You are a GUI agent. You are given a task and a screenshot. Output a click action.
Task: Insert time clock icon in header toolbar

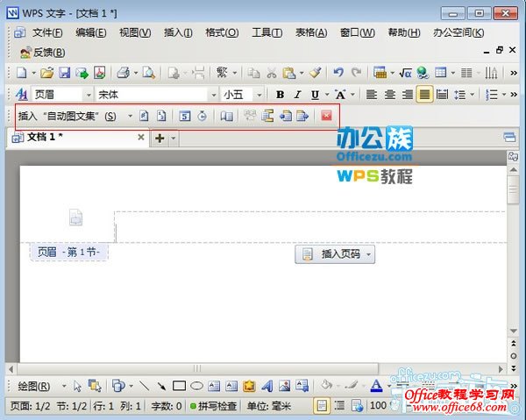(x=203, y=116)
